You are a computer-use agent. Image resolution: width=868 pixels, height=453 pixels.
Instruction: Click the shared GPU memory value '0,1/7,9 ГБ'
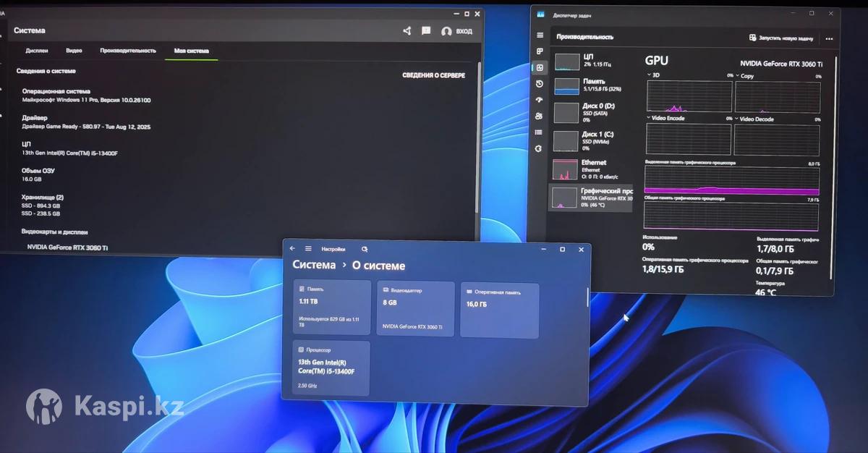click(775, 271)
